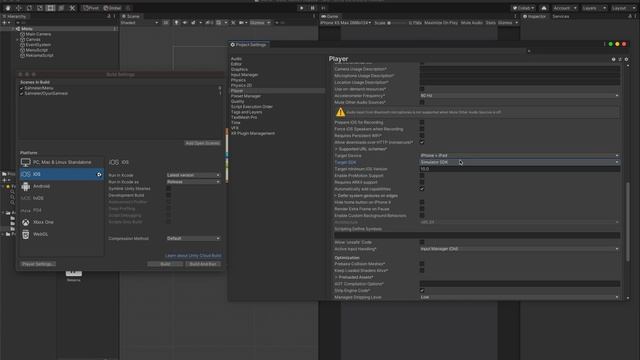Open the cloud services icon
Screen dimensions: 640x360
pos(544,8)
